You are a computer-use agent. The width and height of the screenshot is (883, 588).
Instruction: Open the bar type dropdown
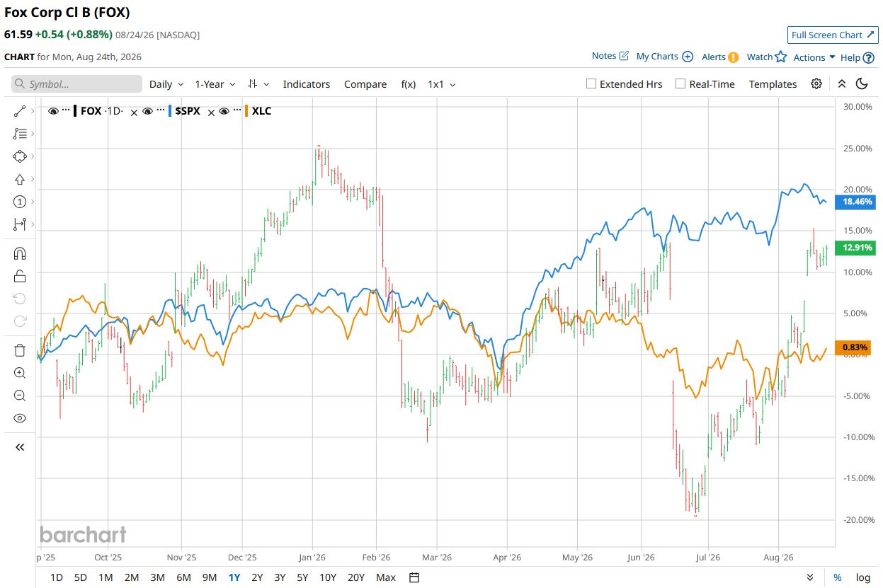point(259,84)
